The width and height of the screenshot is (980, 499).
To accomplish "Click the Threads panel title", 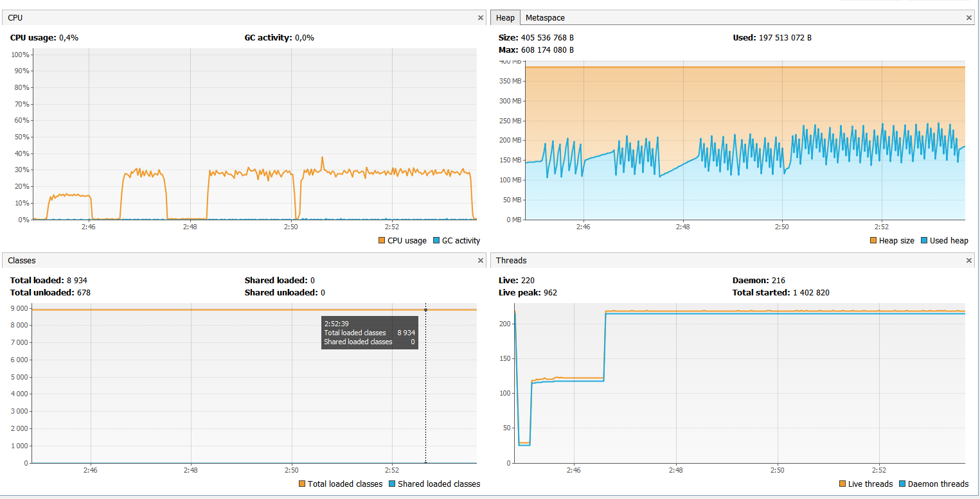I will (x=512, y=261).
